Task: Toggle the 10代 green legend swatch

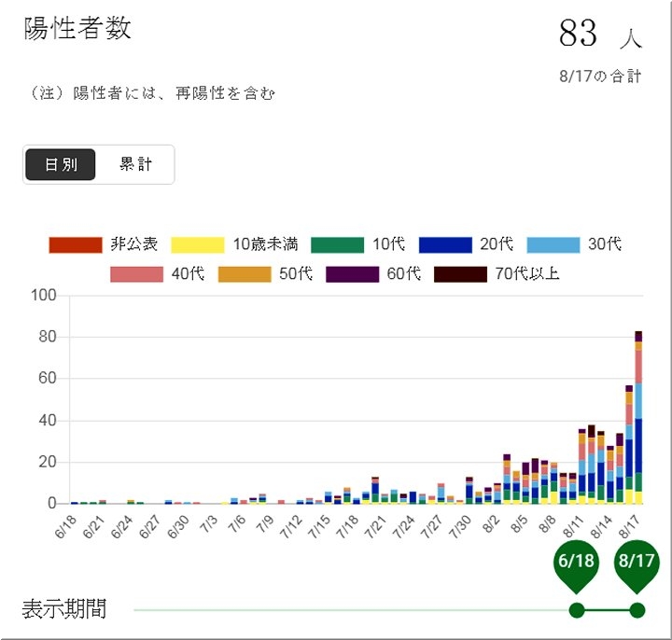Action: coord(337,244)
